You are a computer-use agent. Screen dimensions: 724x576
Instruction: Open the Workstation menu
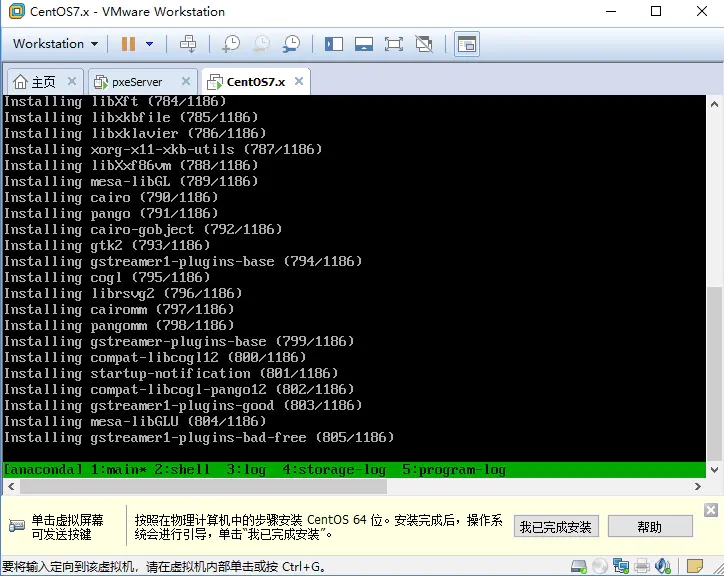tap(55, 44)
